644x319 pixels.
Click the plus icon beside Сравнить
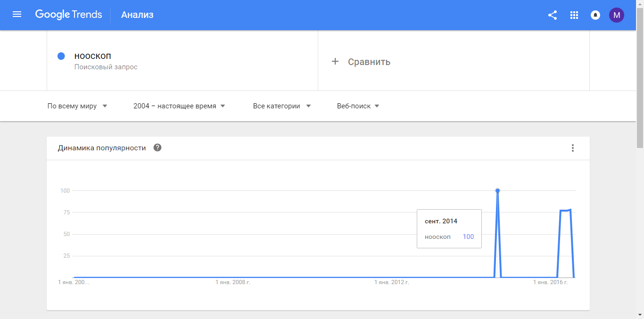pos(335,61)
